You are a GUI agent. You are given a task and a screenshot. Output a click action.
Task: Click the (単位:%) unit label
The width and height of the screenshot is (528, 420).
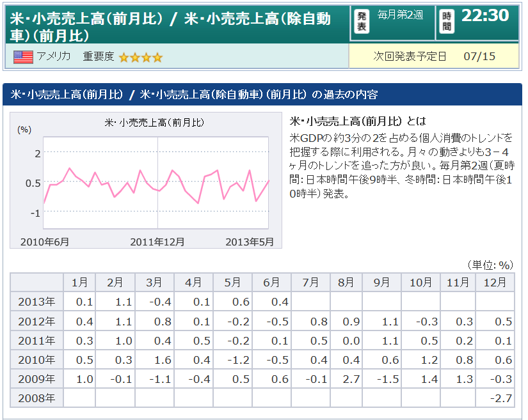click(490, 265)
